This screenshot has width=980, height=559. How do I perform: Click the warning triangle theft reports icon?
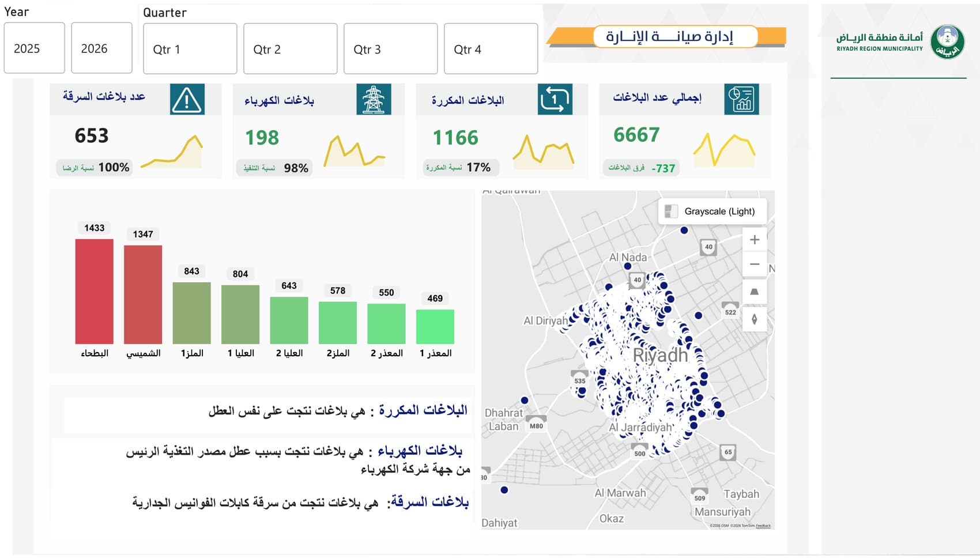[x=187, y=99]
